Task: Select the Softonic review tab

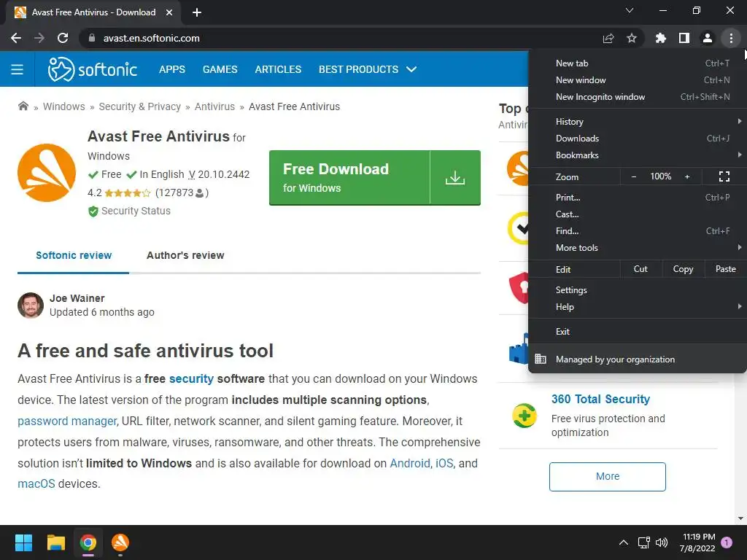Action: [x=74, y=255]
